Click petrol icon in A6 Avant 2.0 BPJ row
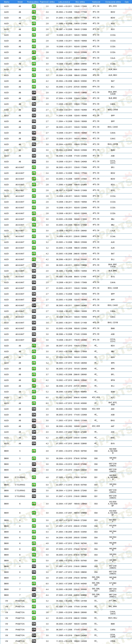 click(x=34, y=167)
